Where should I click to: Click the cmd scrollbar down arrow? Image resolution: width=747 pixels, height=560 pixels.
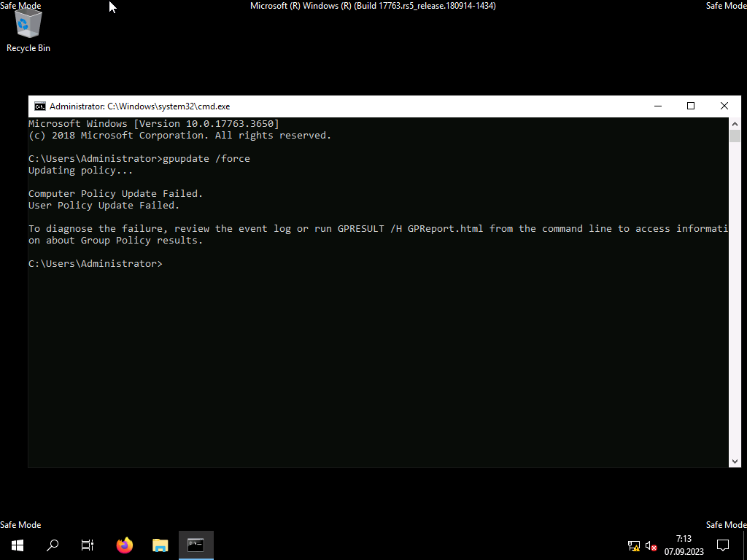pyautogui.click(x=735, y=462)
